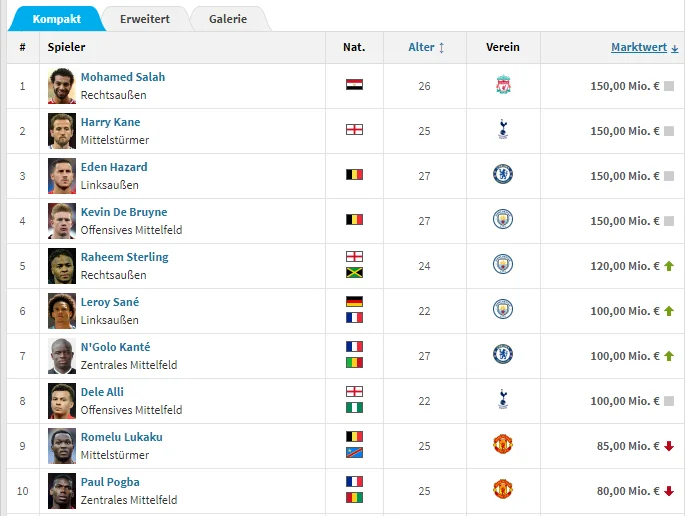This screenshot has height=516, width=685.
Task: Open Mohamed Salah's player profile link
Action: pyautogui.click(x=123, y=77)
